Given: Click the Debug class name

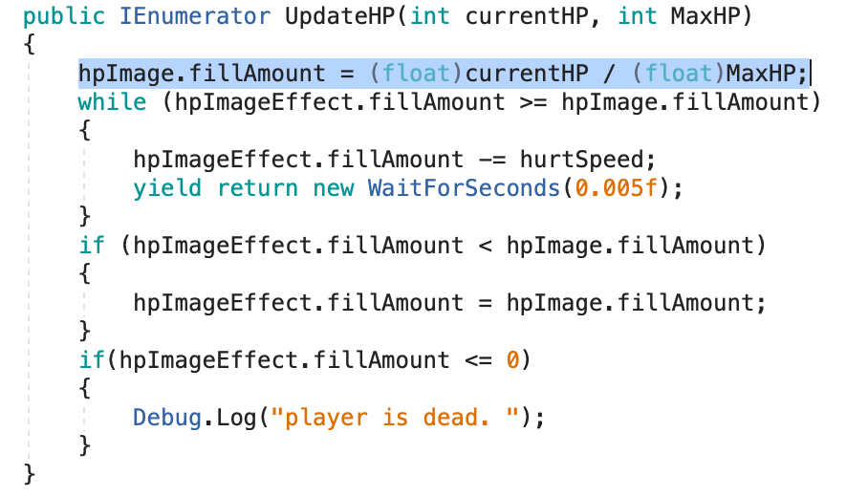Looking at the screenshot, I should click(167, 418).
